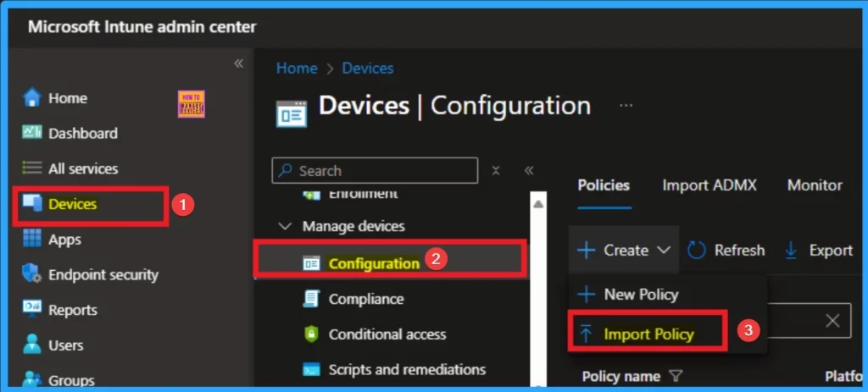Click the Compliance document icon
Screen dimensions: 868x392
click(x=312, y=299)
